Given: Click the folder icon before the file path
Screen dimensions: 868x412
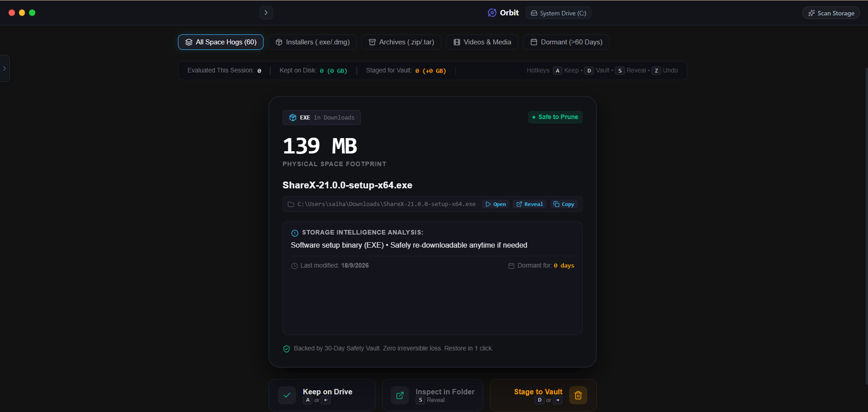Looking at the screenshot, I should [291, 204].
